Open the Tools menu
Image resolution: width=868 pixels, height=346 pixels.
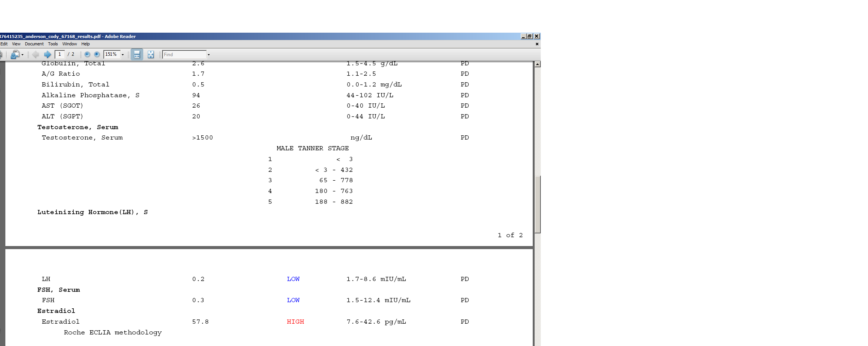[53, 44]
